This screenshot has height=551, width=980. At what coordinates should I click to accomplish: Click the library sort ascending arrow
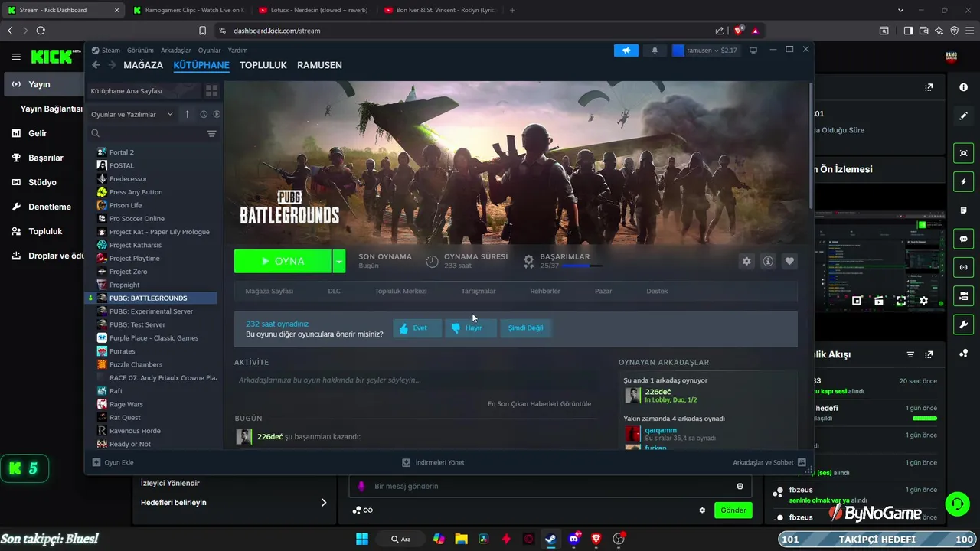[x=187, y=114]
